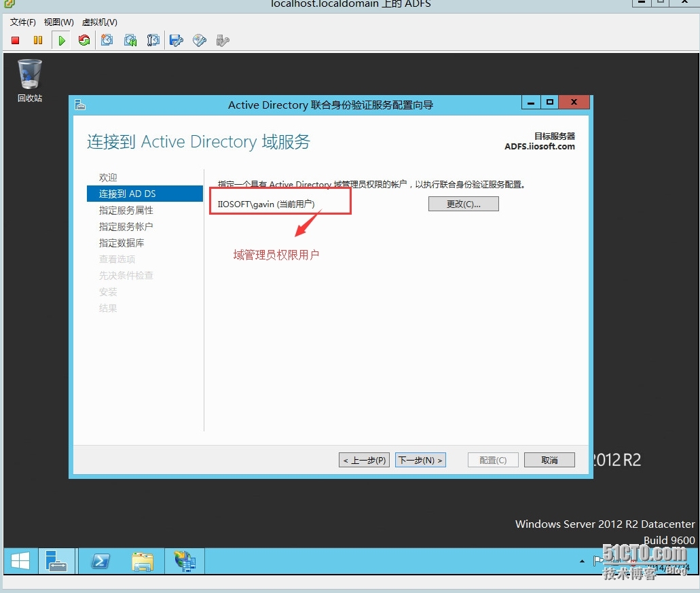Click the CD/DVD drive connection icon
Viewport: 700px width, 593px height.
200,41
